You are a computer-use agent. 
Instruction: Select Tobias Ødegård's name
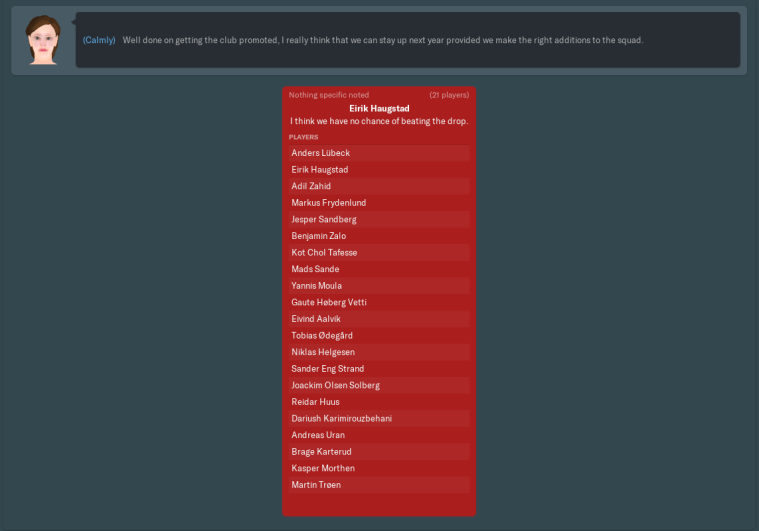322,336
